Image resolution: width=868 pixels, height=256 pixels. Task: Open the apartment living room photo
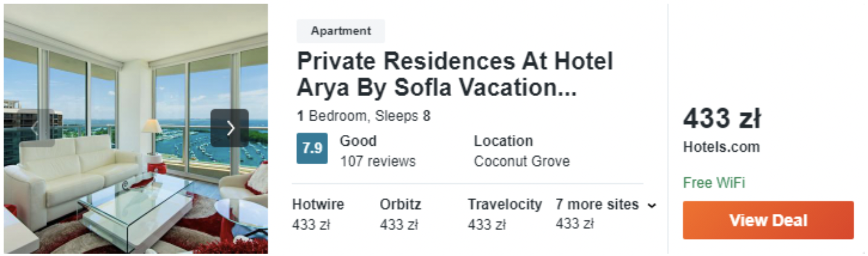[x=136, y=128]
